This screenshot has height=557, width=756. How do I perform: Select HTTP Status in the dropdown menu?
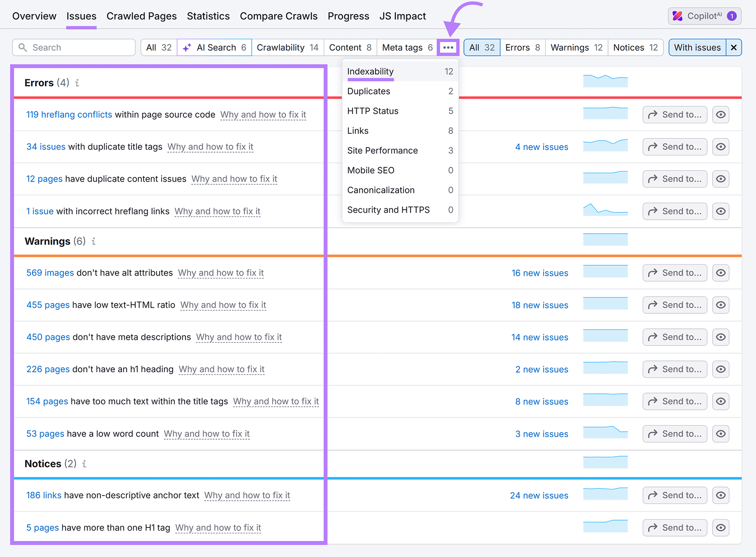(x=373, y=111)
